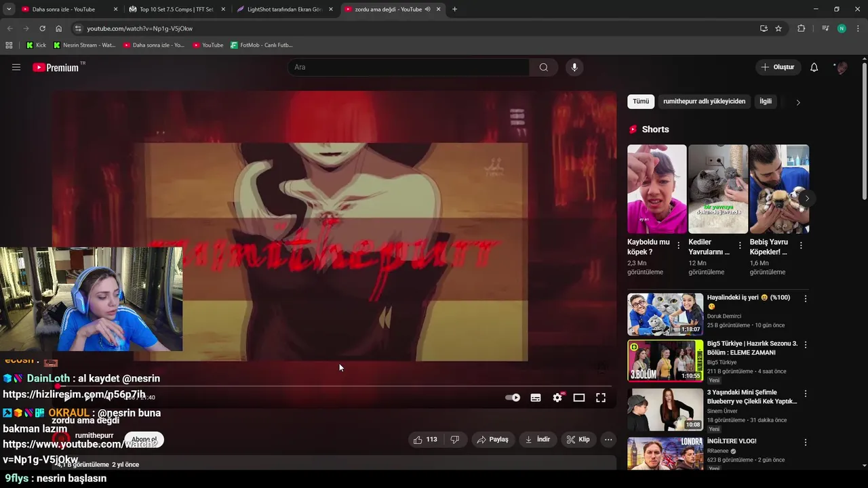This screenshot has width=868, height=488.
Task: Open options for İNGİLTERE VLOG! video
Action: (806, 442)
